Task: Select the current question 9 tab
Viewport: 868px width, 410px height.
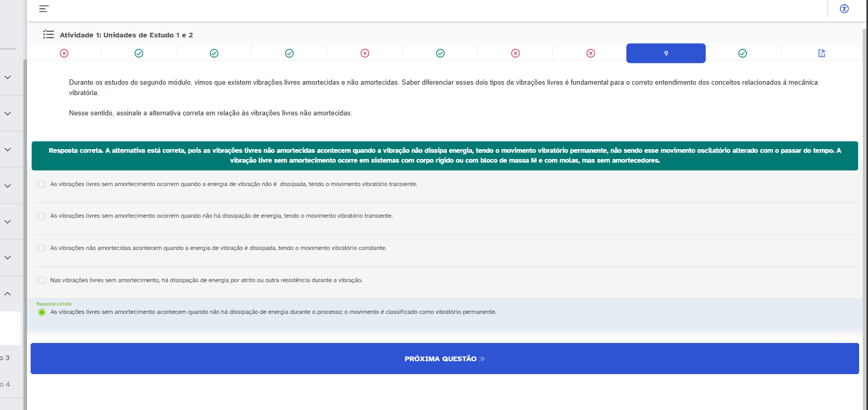Action: pos(666,54)
